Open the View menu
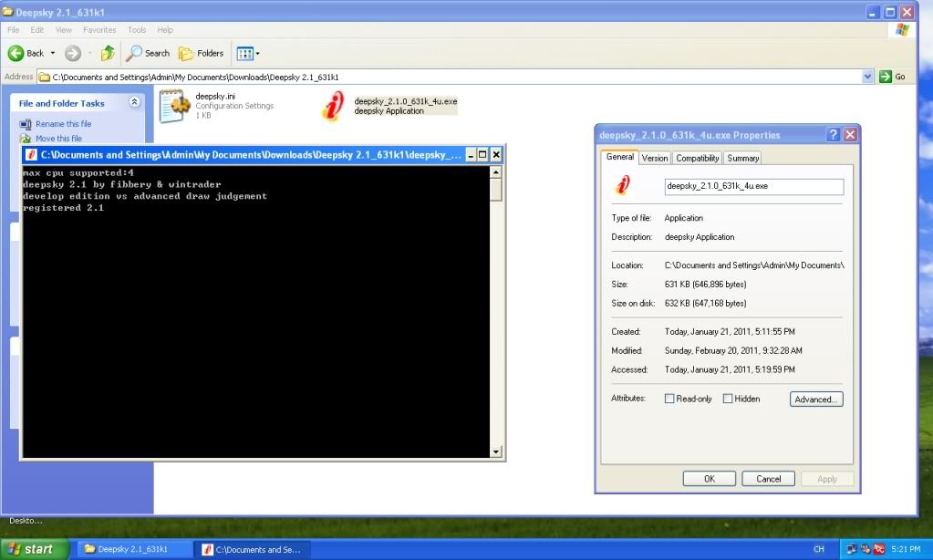 [64, 30]
